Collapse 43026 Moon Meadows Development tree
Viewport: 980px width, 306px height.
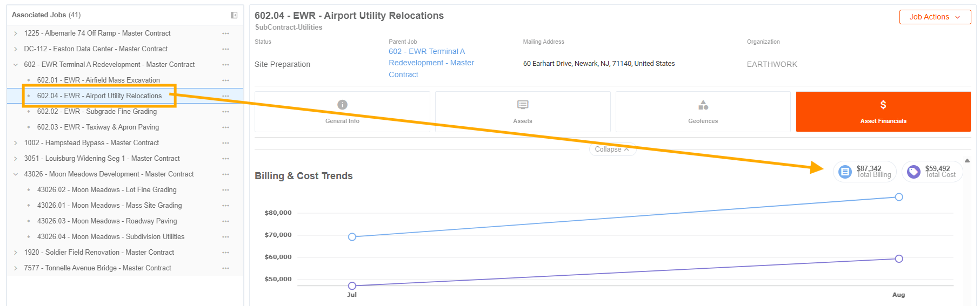(x=16, y=174)
